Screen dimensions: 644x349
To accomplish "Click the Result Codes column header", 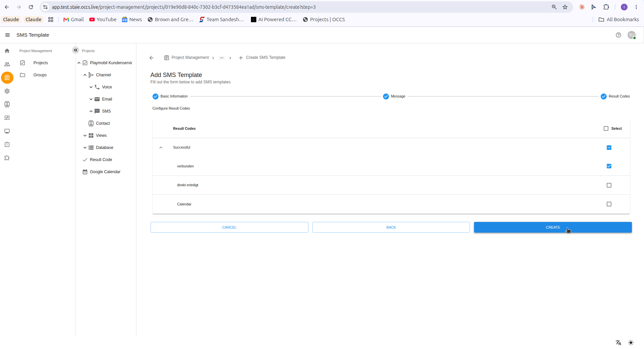I will point(184,128).
